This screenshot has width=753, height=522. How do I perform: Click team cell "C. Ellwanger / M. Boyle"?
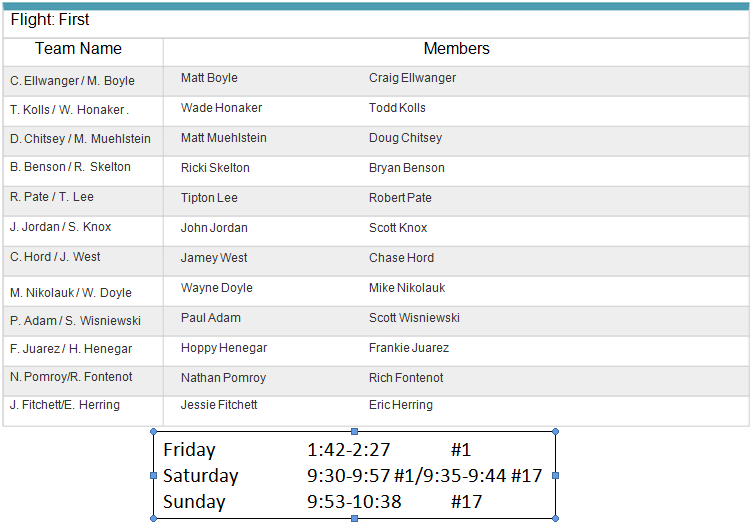point(72,81)
